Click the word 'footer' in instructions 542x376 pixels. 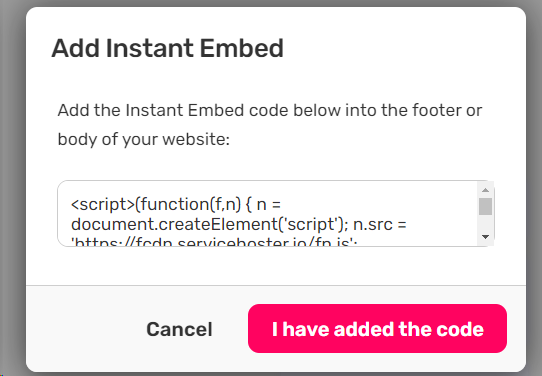click(436, 111)
